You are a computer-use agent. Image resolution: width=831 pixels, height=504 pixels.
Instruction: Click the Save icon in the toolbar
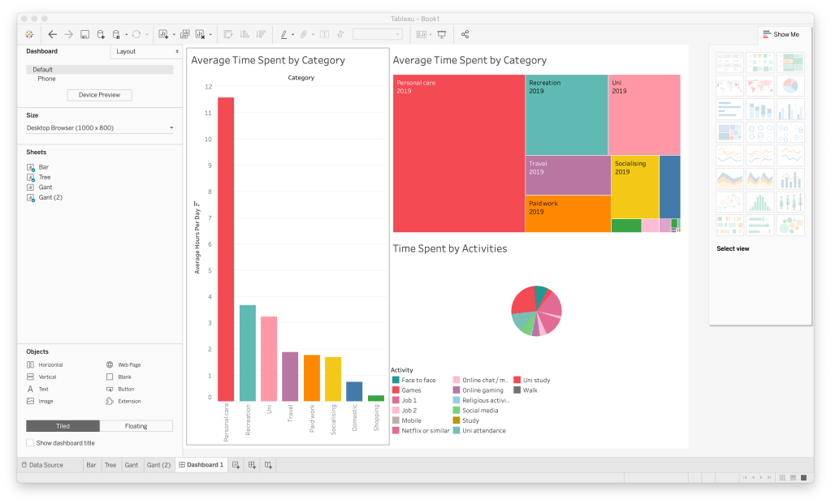coord(84,34)
